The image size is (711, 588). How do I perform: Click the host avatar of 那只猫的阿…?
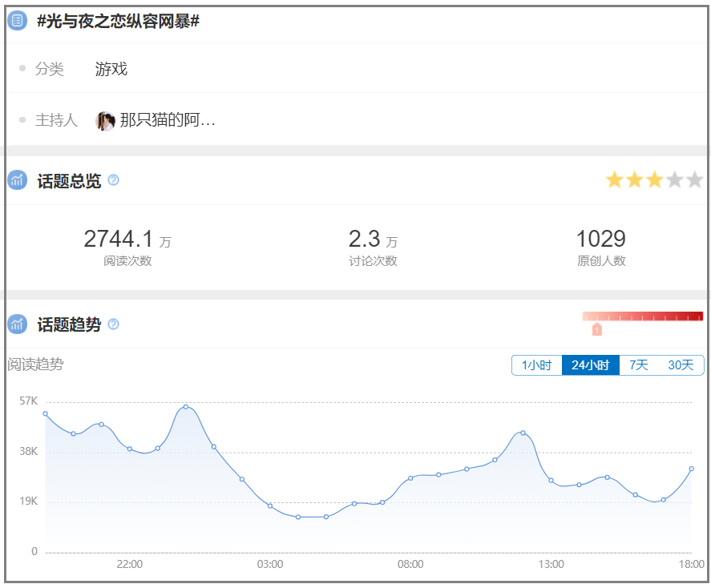[x=105, y=121]
